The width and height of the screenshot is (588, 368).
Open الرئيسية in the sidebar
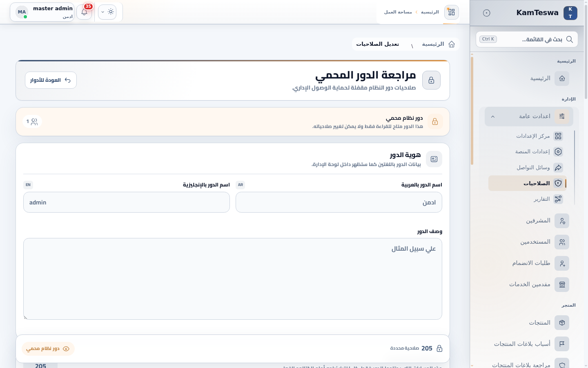click(527, 79)
